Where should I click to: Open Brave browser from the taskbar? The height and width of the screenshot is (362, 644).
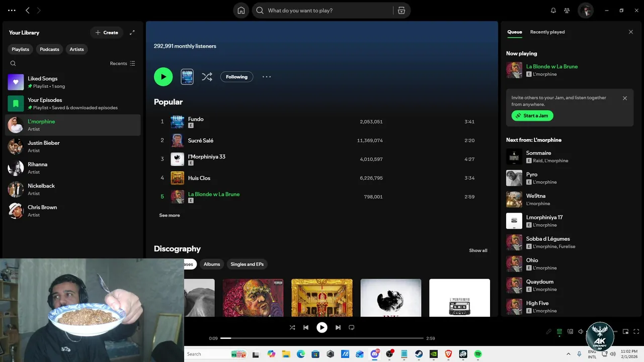point(448,354)
